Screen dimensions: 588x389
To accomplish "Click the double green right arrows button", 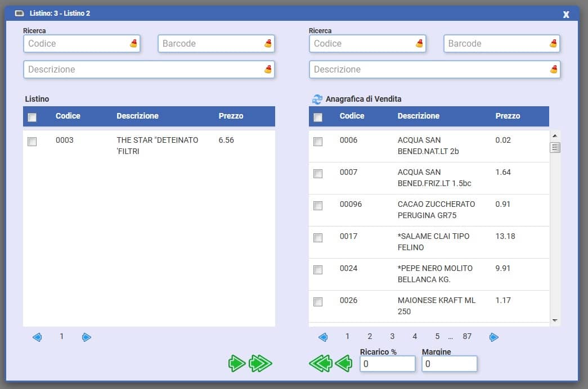I will [261, 364].
